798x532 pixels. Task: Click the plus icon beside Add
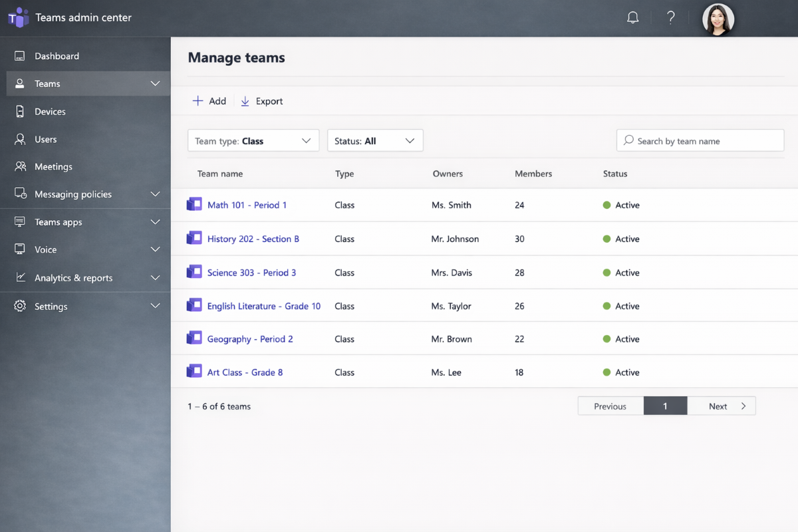[198, 101]
